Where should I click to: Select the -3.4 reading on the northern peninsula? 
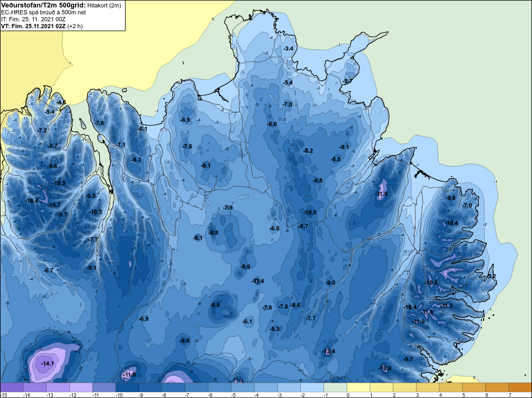click(288, 49)
